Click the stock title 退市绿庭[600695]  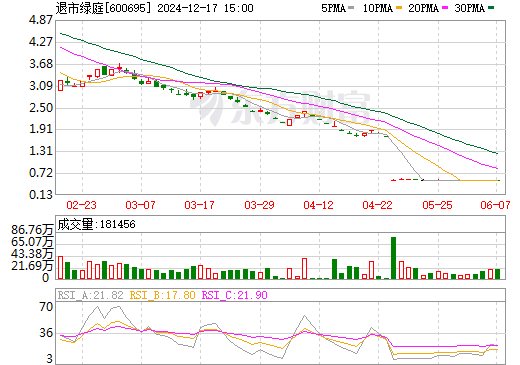click(x=103, y=8)
